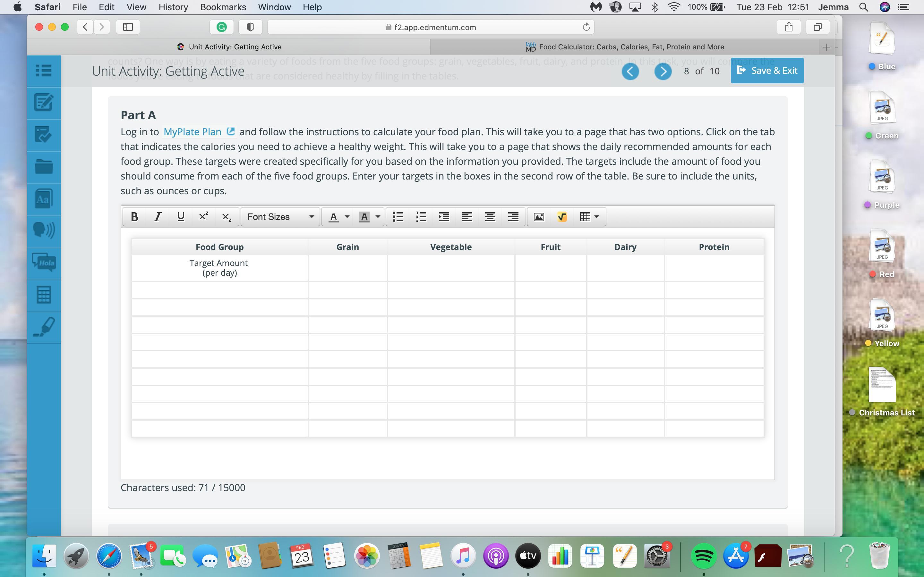Screen dimensions: 924x577
Task: Insert a bulleted list
Action: click(398, 217)
